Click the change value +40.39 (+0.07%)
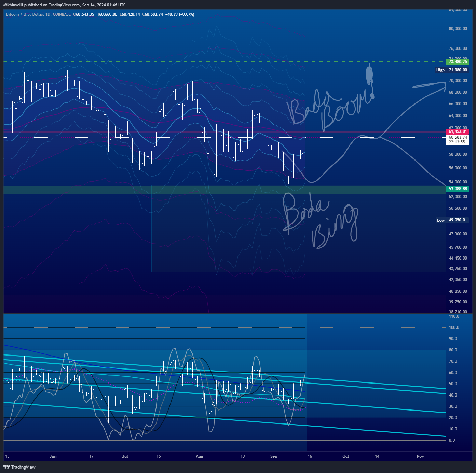 coord(180,14)
